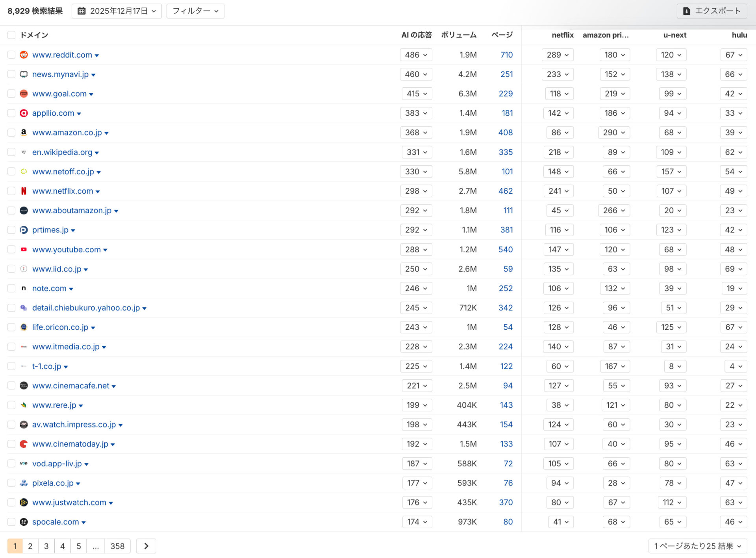The width and height of the screenshot is (756, 558).
Task: Click the YouTube favicon icon
Action: [x=24, y=249]
